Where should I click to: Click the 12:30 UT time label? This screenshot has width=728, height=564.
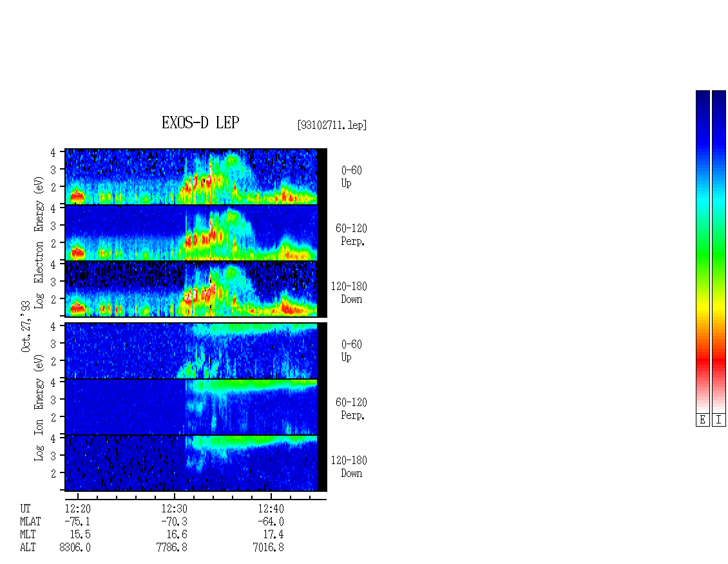click(x=174, y=509)
